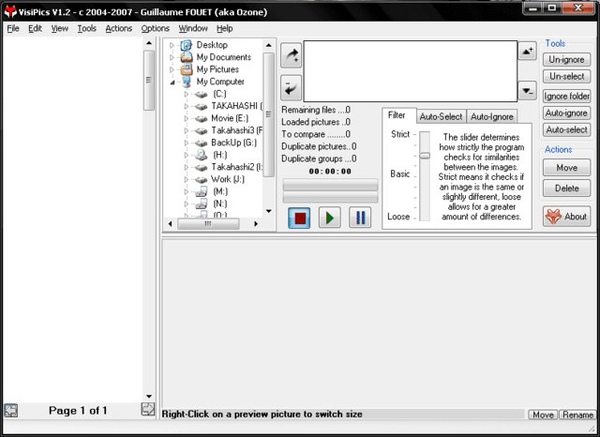
Task: Click the Auto-select button
Action: (x=567, y=130)
